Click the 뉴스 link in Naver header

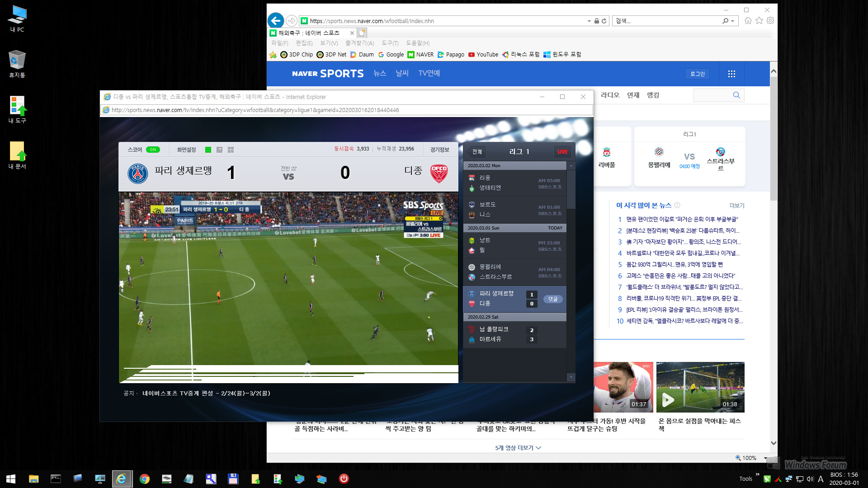(380, 73)
